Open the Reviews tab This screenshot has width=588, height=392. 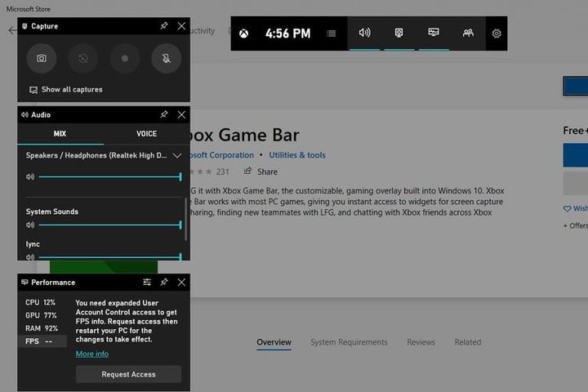click(x=421, y=342)
